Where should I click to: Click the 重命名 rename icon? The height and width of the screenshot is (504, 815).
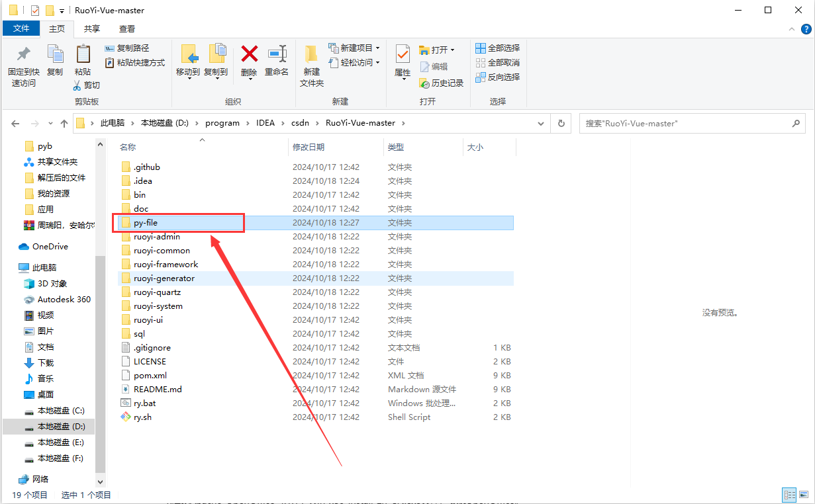(277, 54)
